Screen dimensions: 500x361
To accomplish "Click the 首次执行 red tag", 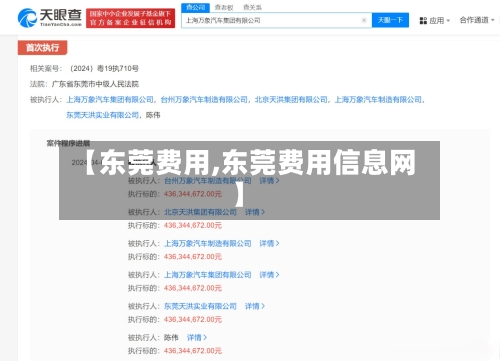I will click(42, 48).
